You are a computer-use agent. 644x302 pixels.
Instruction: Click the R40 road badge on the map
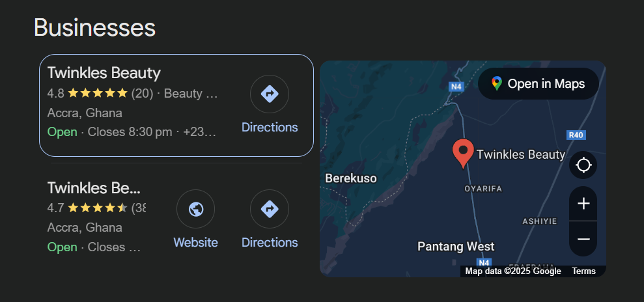tap(576, 135)
